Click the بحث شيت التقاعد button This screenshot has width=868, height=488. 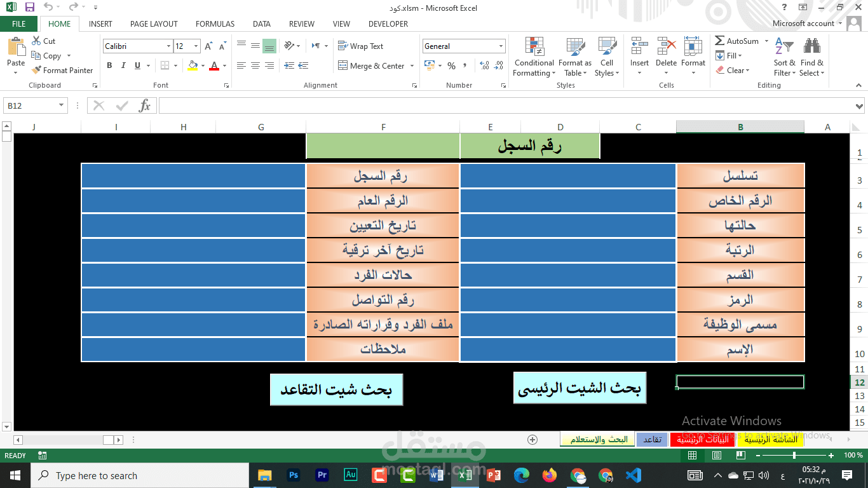(x=336, y=390)
